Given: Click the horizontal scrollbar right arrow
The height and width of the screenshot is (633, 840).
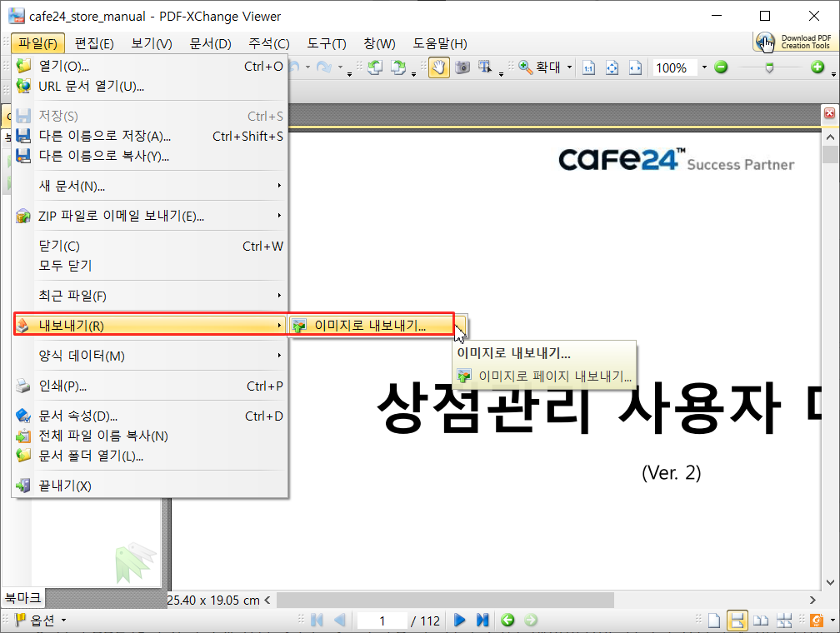Looking at the screenshot, I should tap(812, 601).
